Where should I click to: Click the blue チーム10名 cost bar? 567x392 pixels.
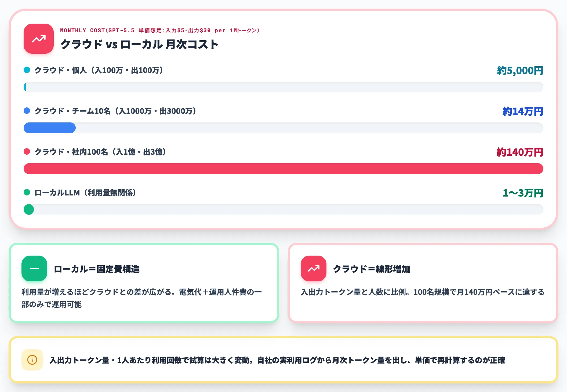click(50, 128)
